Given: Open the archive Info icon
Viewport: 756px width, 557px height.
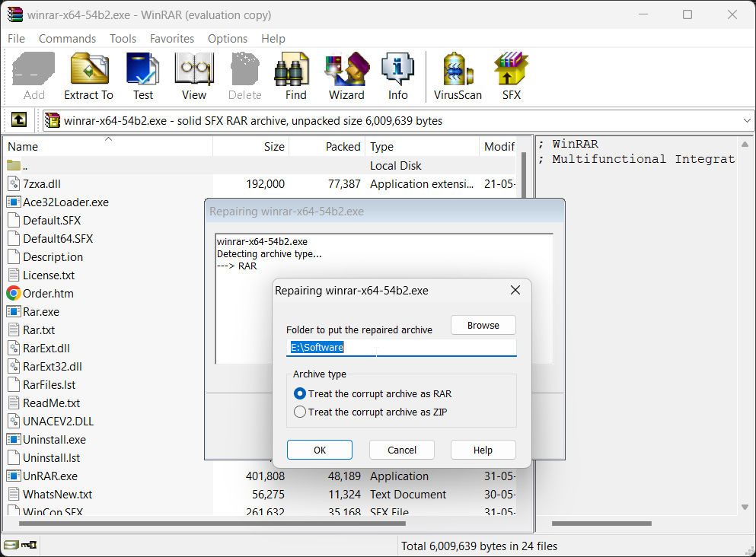Looking at the screenshot, I should [397, 69].
